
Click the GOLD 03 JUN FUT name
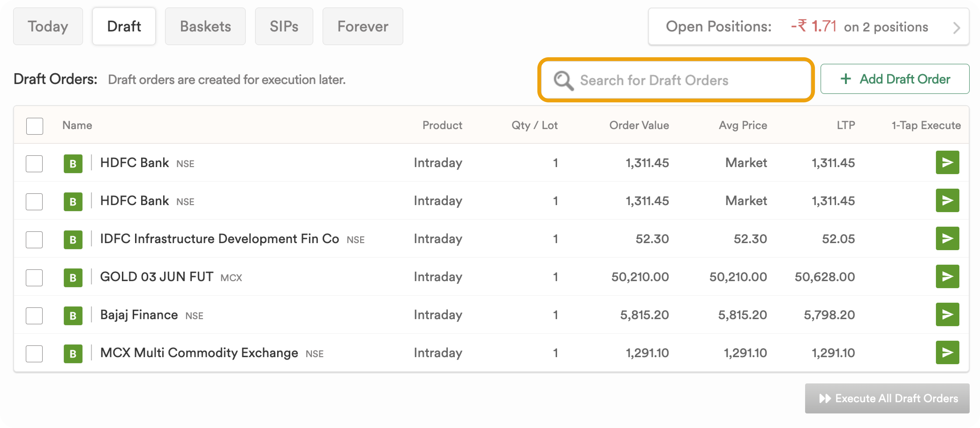pos(157,277)
